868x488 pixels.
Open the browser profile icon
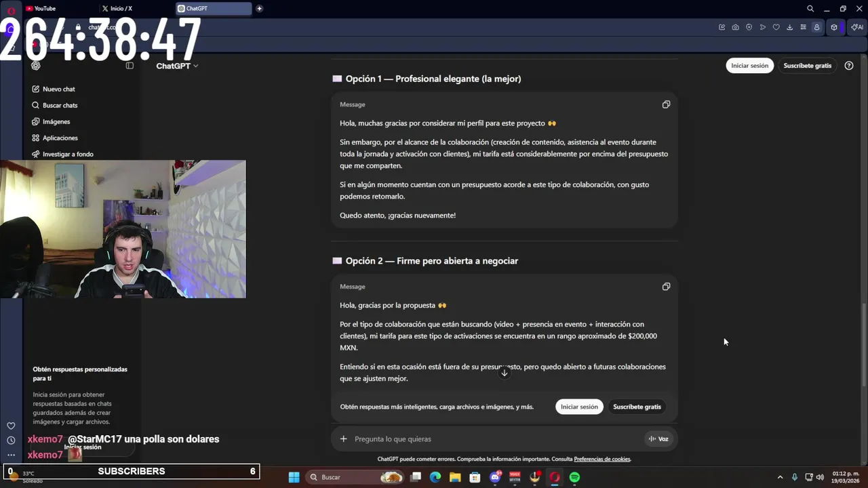[816, 27]
